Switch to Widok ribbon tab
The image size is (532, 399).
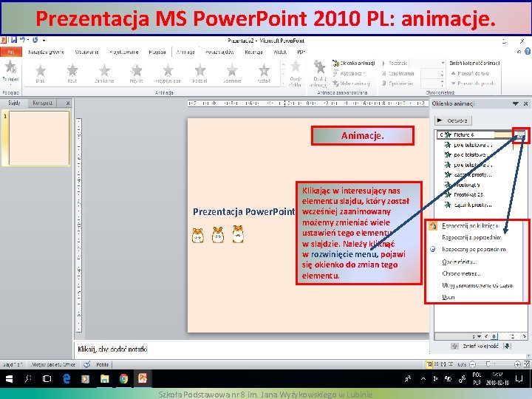pos(280,52)
